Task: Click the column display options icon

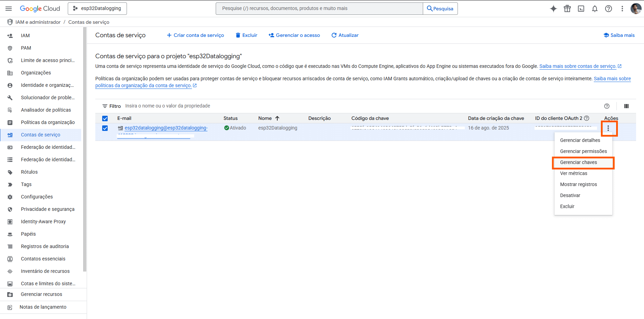Action: point(626,106)
